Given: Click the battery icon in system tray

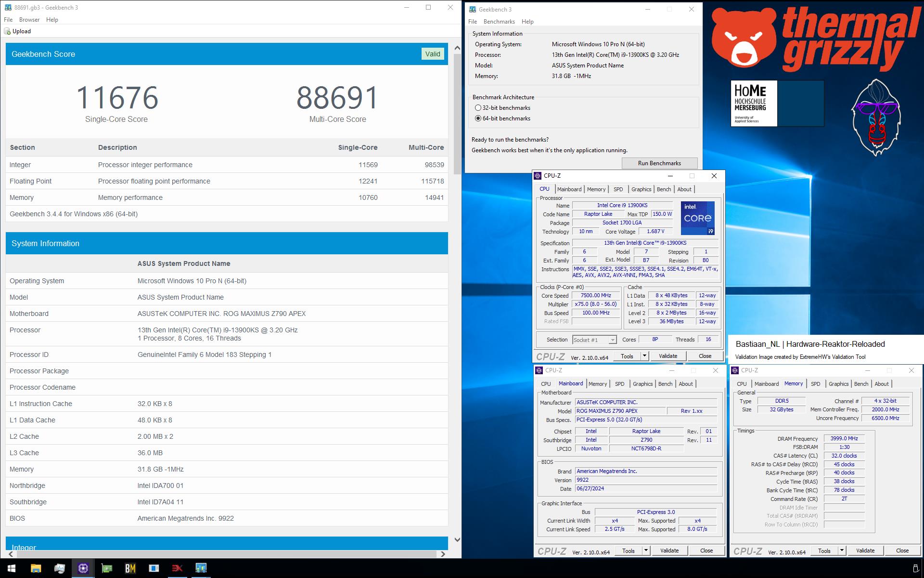Looking at the screenshot, I should click(x=915, y=568).
